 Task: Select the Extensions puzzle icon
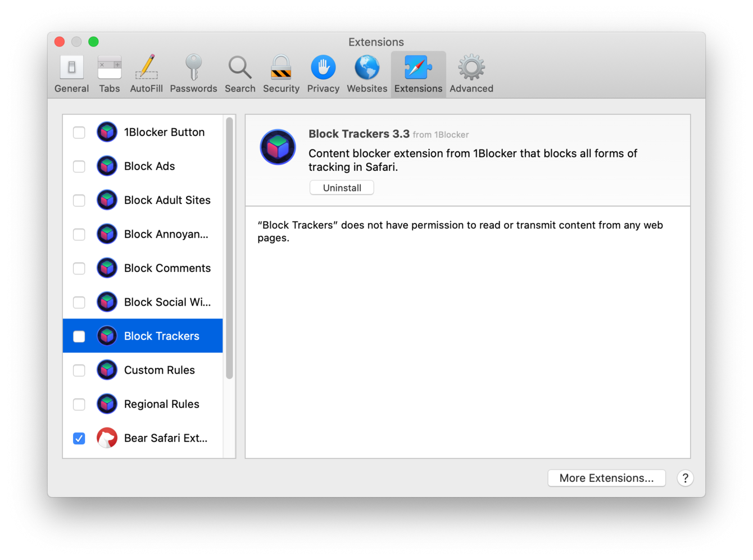(x=418, y=68)
